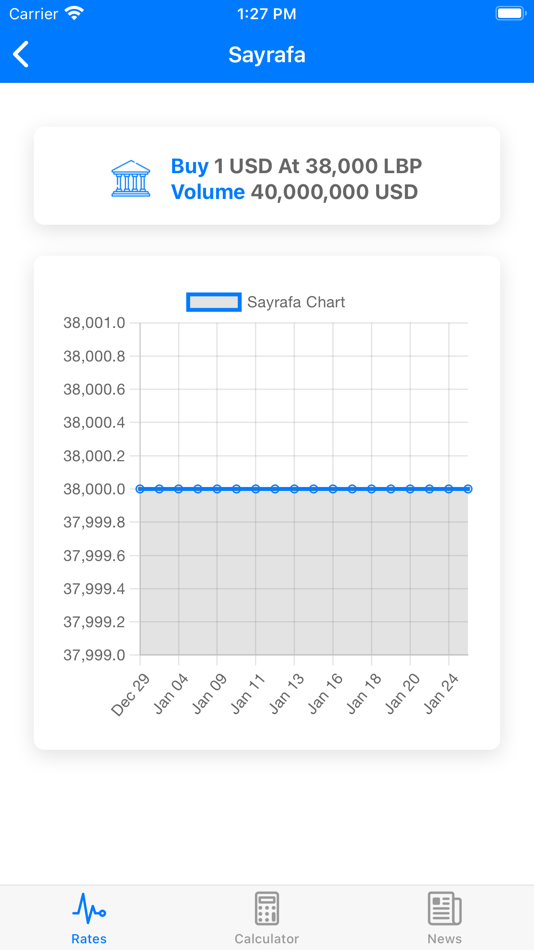Click the Jan 09 x-axis label

pyautogui.click(x=209, y=693)
